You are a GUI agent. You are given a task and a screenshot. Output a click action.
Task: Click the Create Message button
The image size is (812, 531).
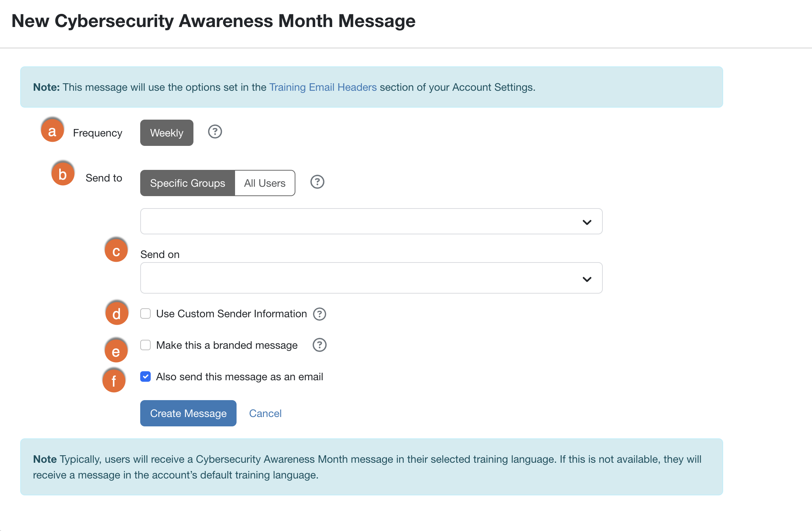188,413
